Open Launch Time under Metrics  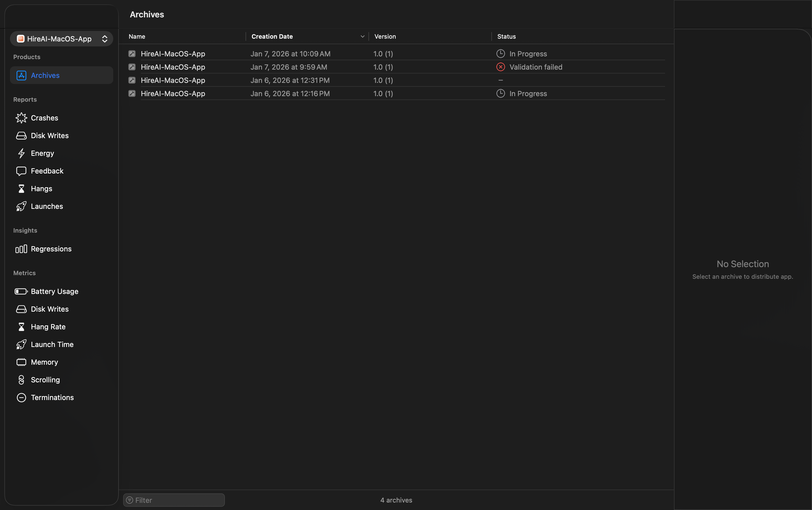pos(52,345)
